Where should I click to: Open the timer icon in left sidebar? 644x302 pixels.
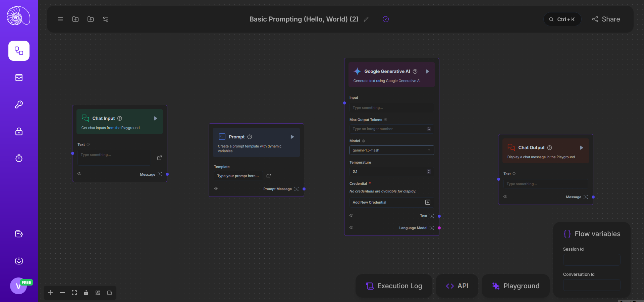click(19, 158)
